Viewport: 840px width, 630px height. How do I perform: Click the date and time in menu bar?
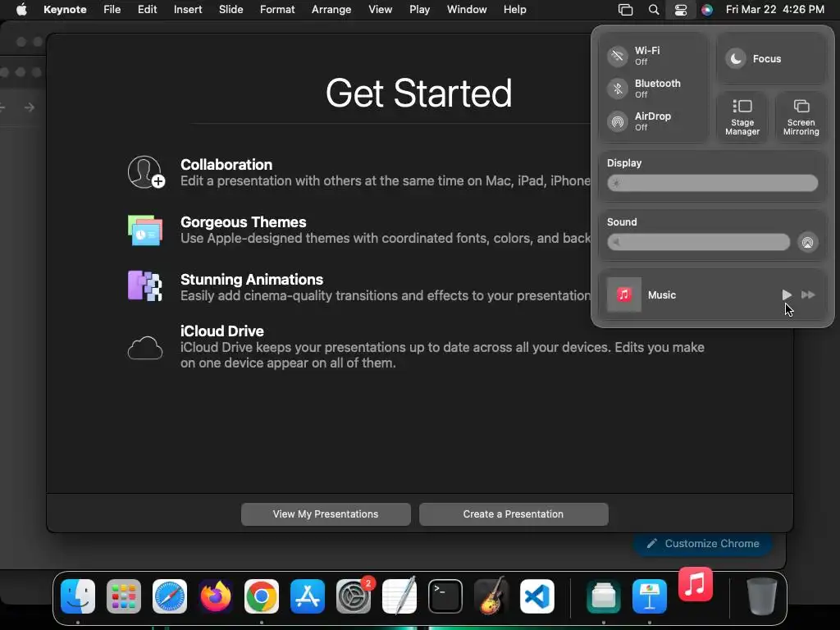[x=774, y=10]
